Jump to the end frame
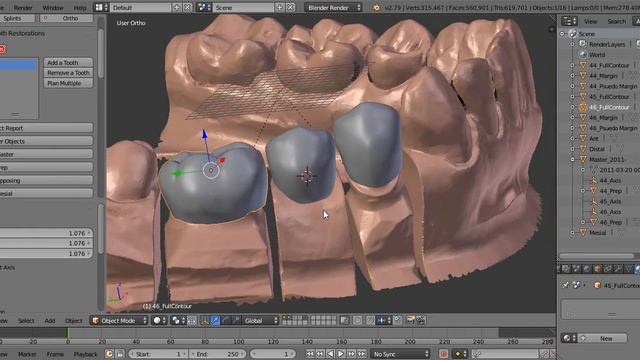 tap(362, 354)
